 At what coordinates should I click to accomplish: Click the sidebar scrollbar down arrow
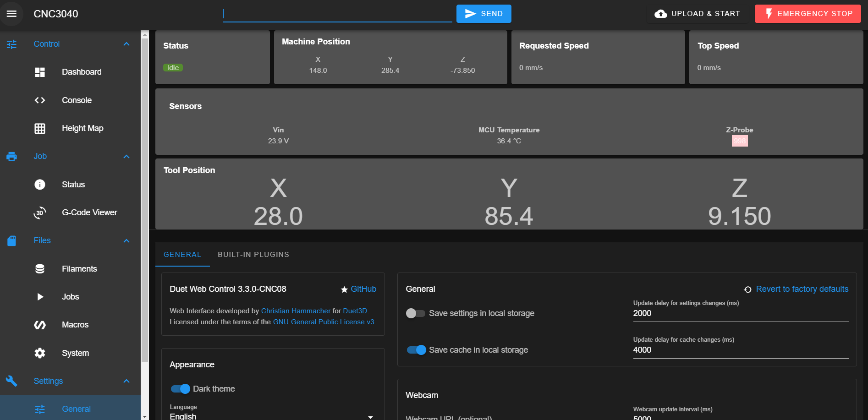(145, 417)
